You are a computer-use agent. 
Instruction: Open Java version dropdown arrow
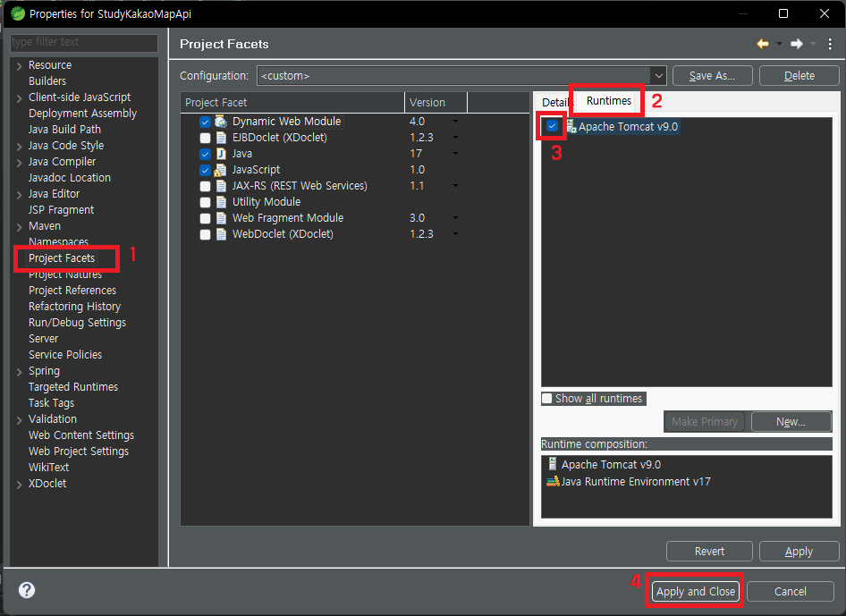click(456, 154)
